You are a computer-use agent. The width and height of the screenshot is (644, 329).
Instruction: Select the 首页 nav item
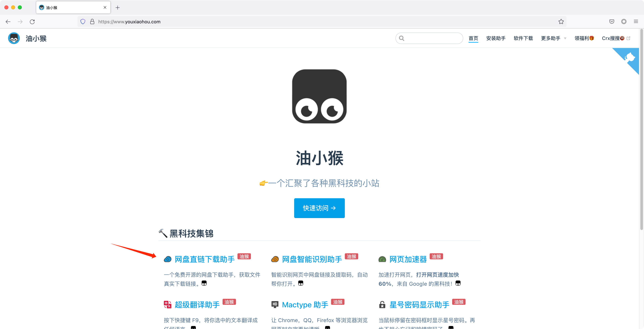[x=473, y=38]
